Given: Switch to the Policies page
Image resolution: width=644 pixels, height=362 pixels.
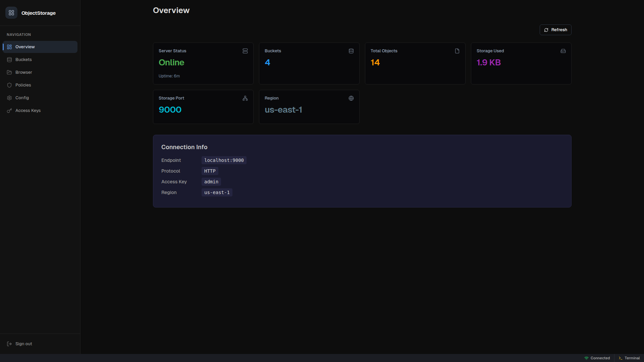Looking at the screenshot, I should click(23, 85).
